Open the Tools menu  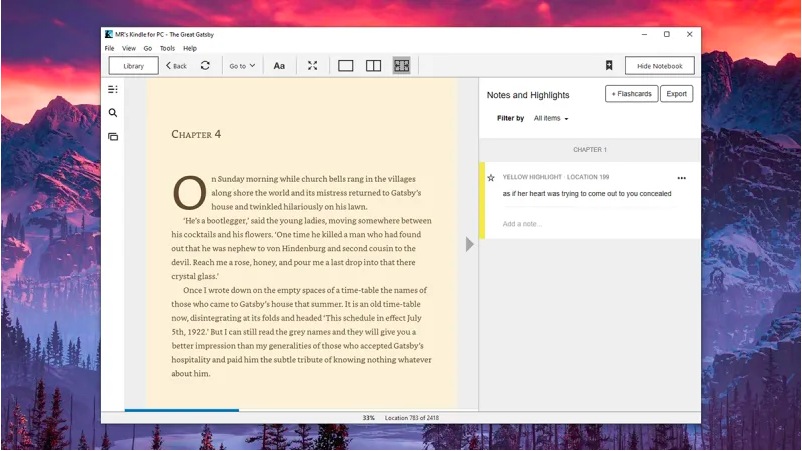coord(167,48)
